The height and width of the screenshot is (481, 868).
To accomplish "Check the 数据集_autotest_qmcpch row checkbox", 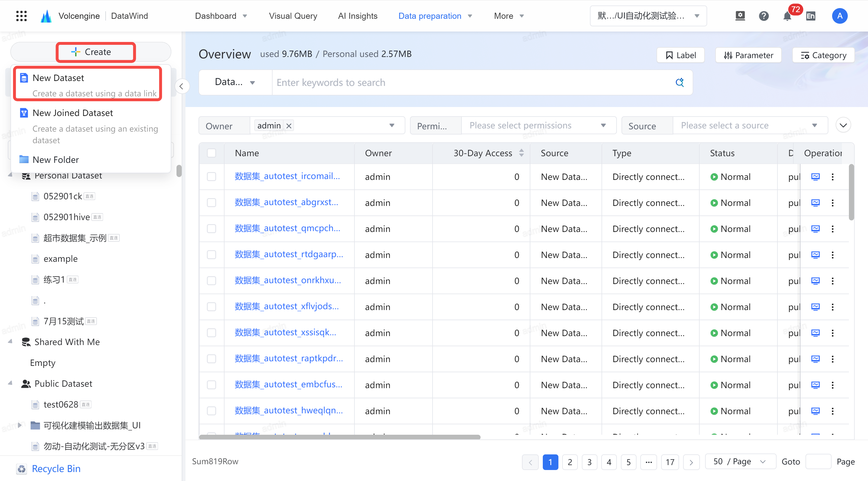I will click(211, 229).
